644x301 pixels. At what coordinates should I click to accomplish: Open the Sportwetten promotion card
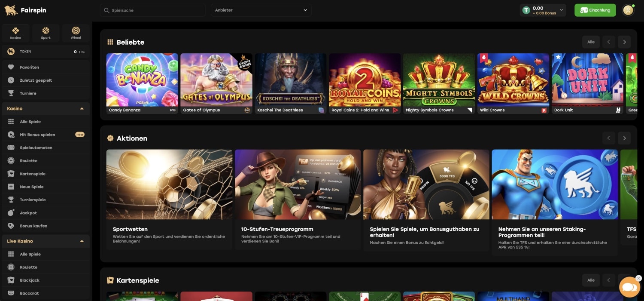[x=169, y=200]
